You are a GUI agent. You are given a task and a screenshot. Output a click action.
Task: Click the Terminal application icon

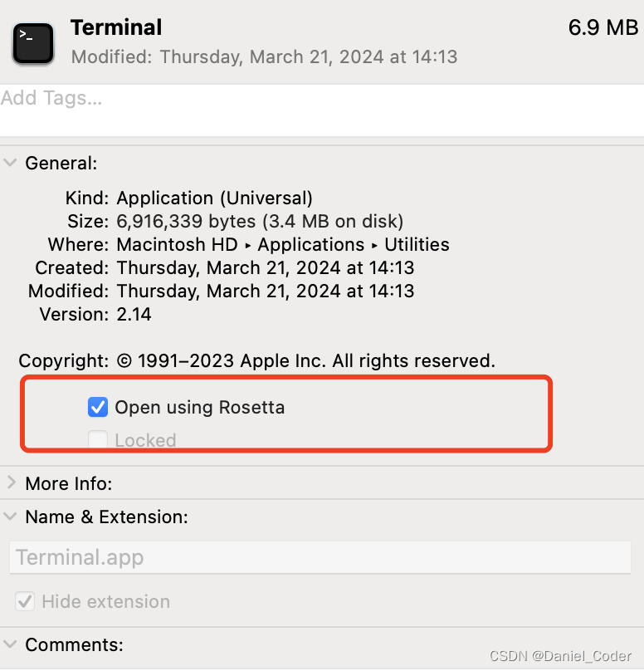click(x=32, y=39)
